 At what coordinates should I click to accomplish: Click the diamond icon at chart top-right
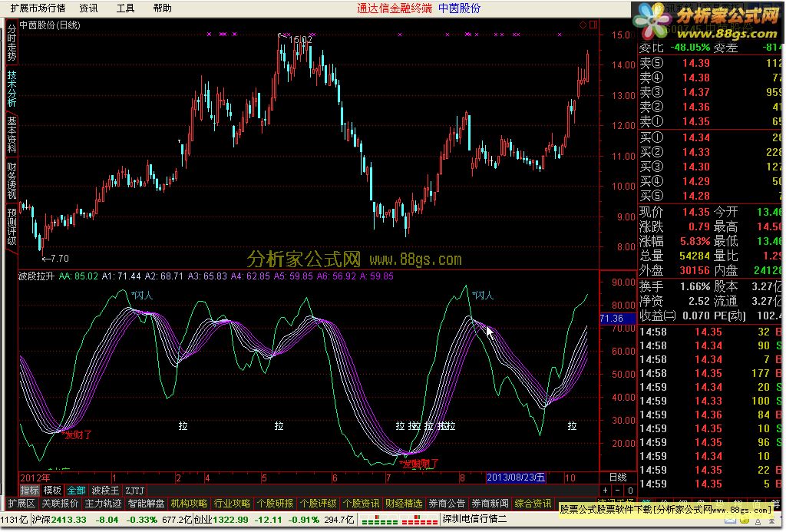coord(583,25)
